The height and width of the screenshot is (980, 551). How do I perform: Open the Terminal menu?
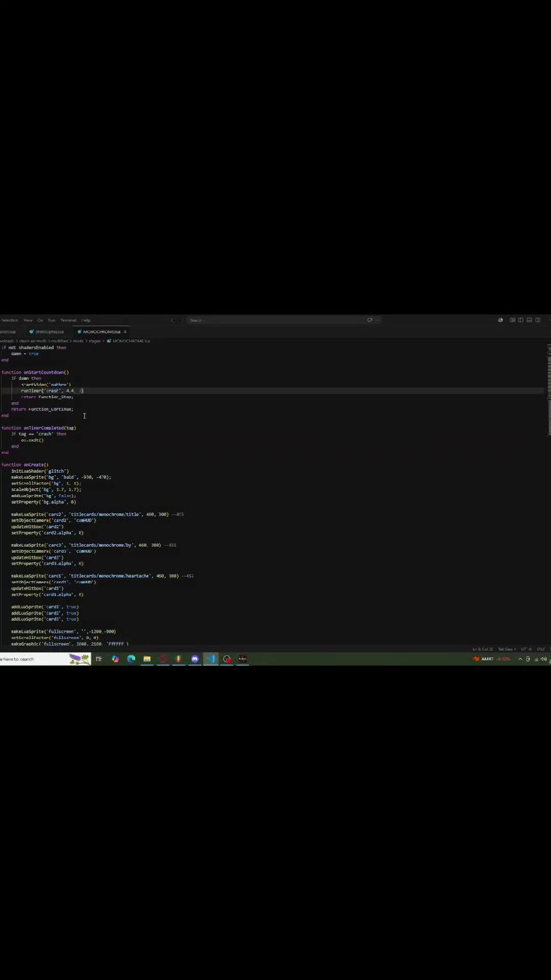point(68,320)
